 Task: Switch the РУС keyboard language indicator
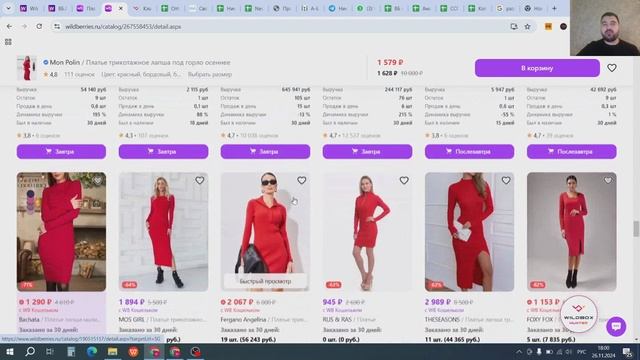[581, 351]
